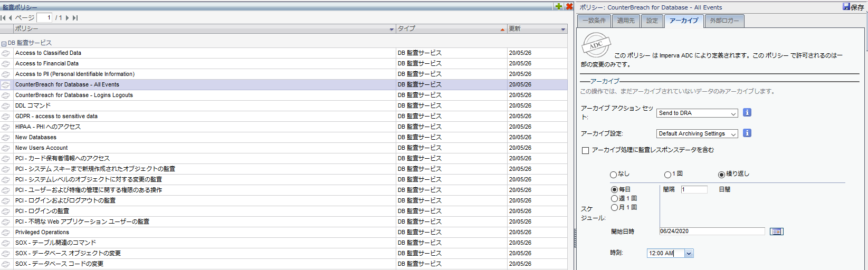Click policy icon for Privileged Operations row
The image size is (868, 270).
tap(6, 233)
